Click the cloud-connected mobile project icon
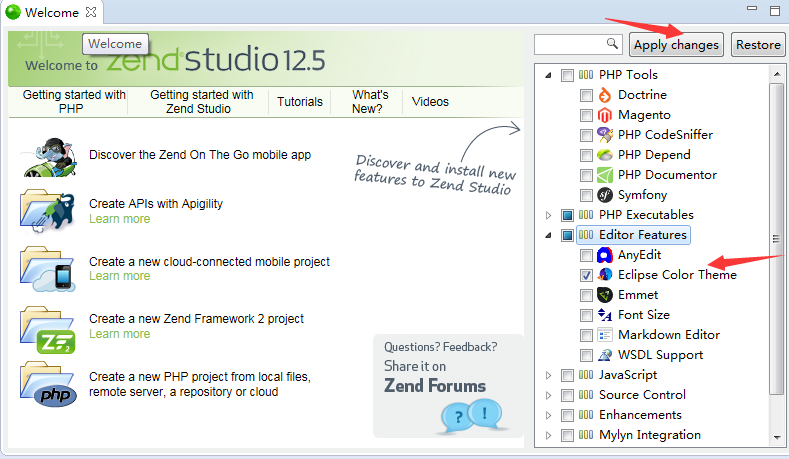The height and width of the screenshot is (459, 789). click(x=48, y=269)
